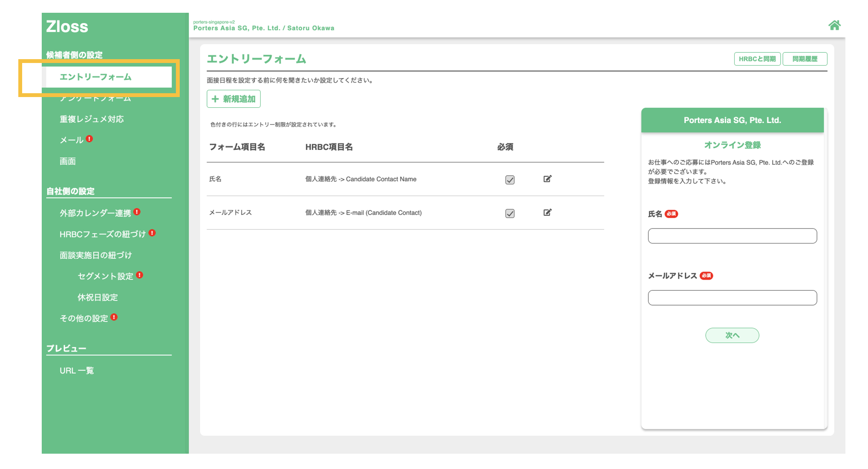Viewport: 868px width, 469px height.
Task: Click edit icon for 氏名 row
Action: click(547, 179)
